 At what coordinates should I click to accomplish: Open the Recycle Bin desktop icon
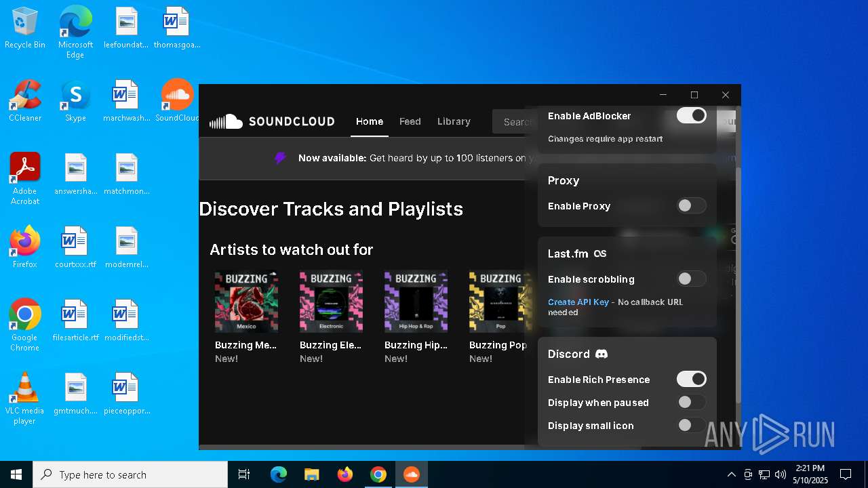(x=25, y=28)
